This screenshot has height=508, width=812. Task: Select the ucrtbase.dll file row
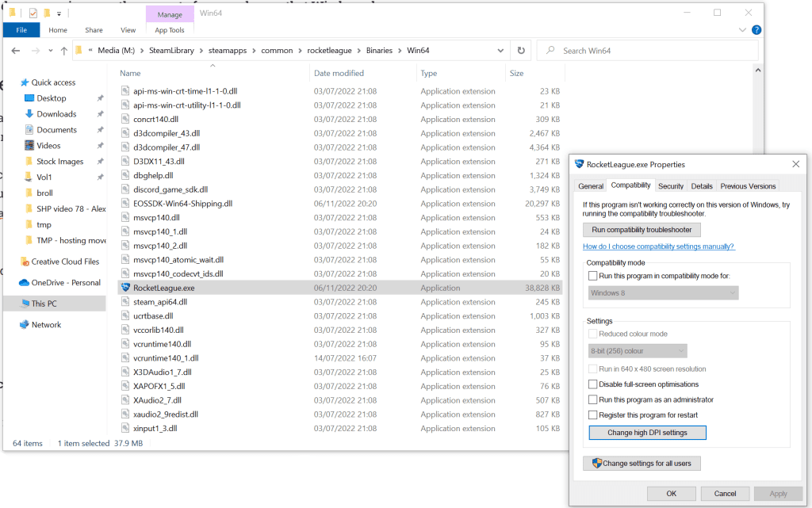[340, 315]
